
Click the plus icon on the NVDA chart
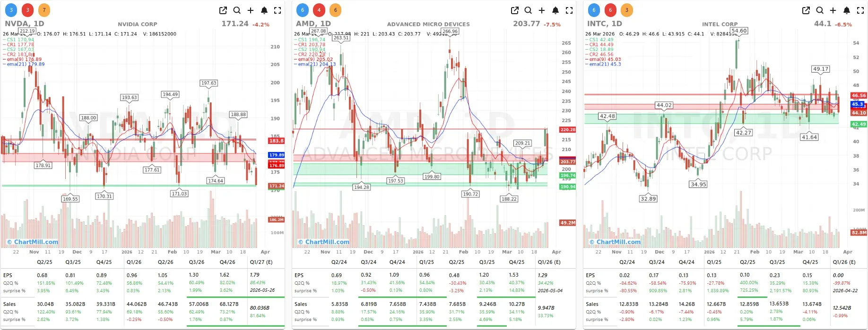251,10
